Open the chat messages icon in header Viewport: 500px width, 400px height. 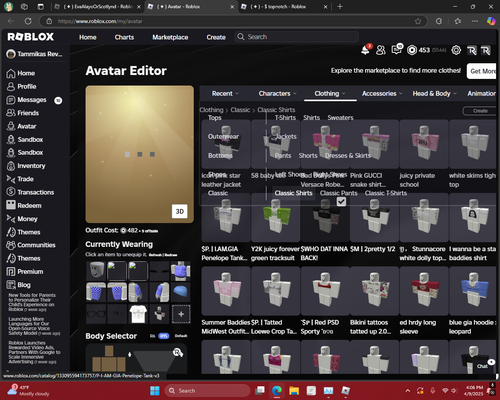(396, 50)
